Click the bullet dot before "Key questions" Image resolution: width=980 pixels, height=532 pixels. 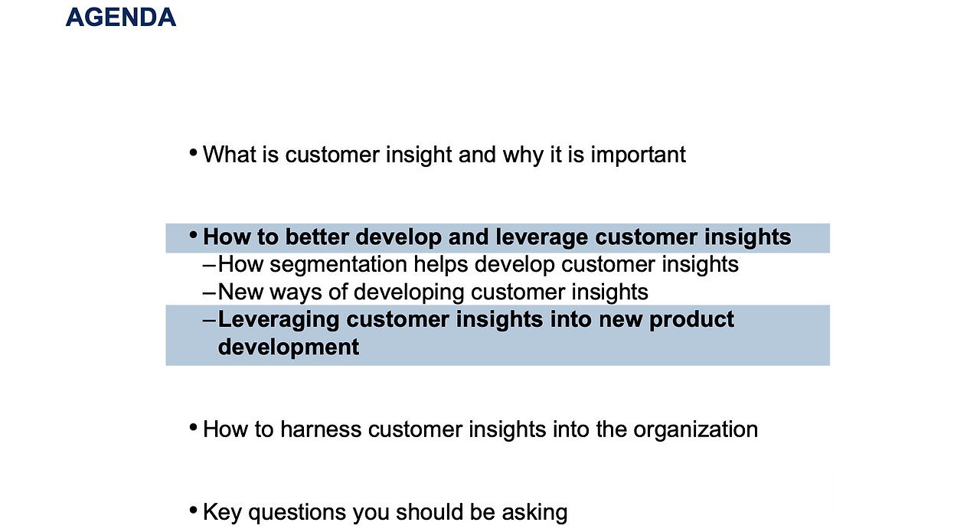[193, 510]
